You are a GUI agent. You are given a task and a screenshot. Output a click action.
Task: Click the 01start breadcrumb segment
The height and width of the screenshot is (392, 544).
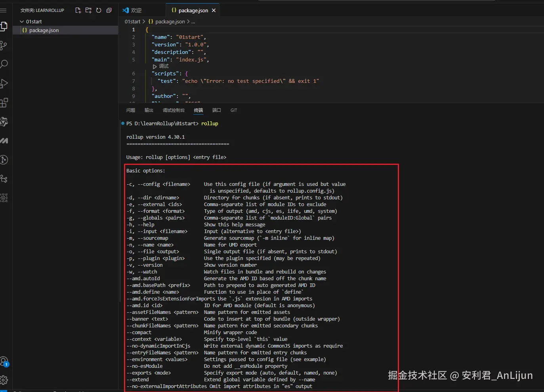(132, 21)
